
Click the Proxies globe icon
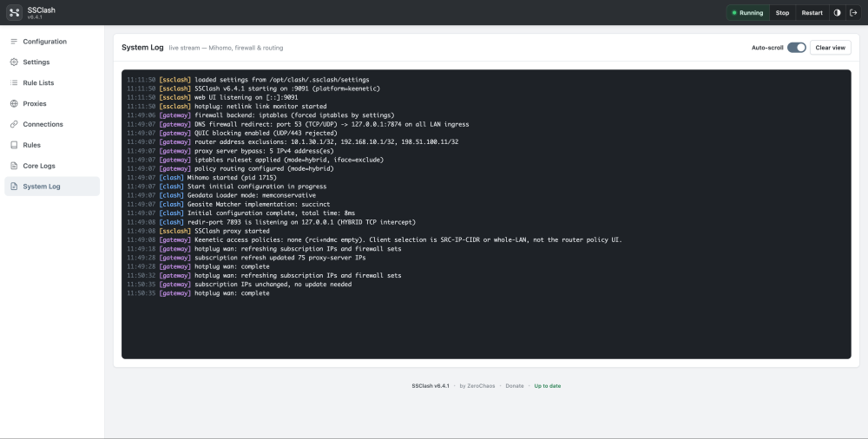(x=14, y=103)
